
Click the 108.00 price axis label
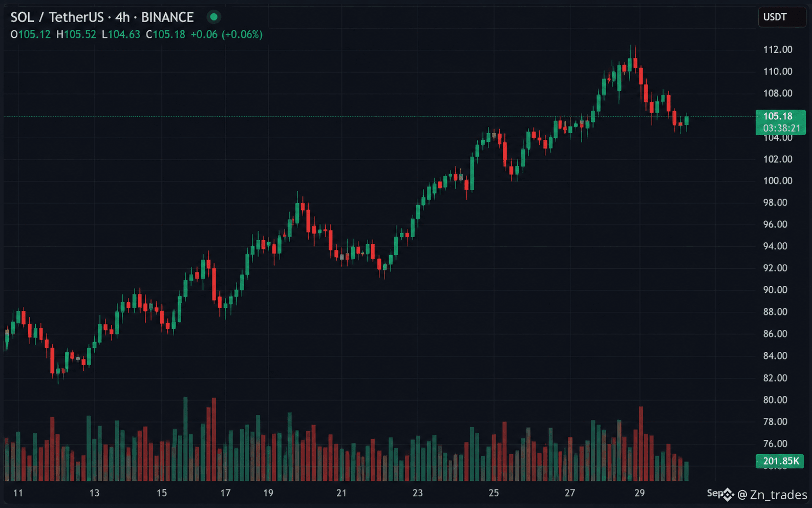778,93
